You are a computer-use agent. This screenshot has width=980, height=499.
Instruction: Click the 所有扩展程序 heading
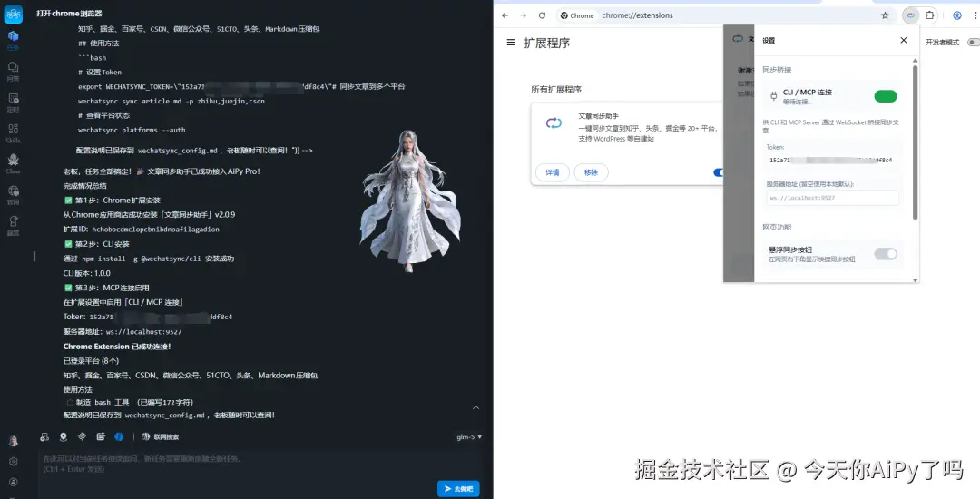click(x=556, y=89)
